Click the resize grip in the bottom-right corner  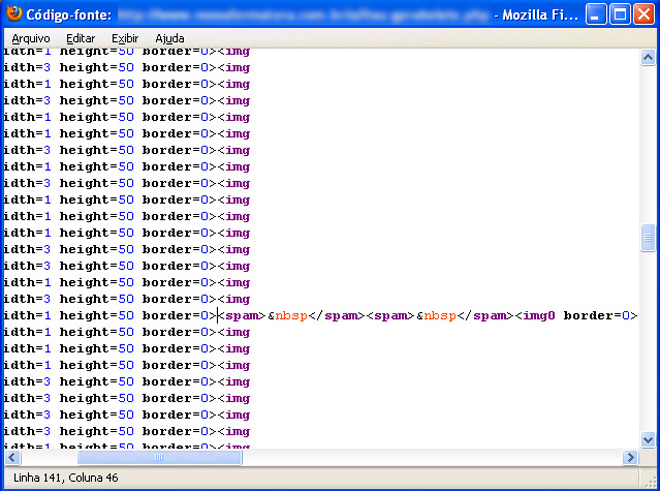pos(649,480)
